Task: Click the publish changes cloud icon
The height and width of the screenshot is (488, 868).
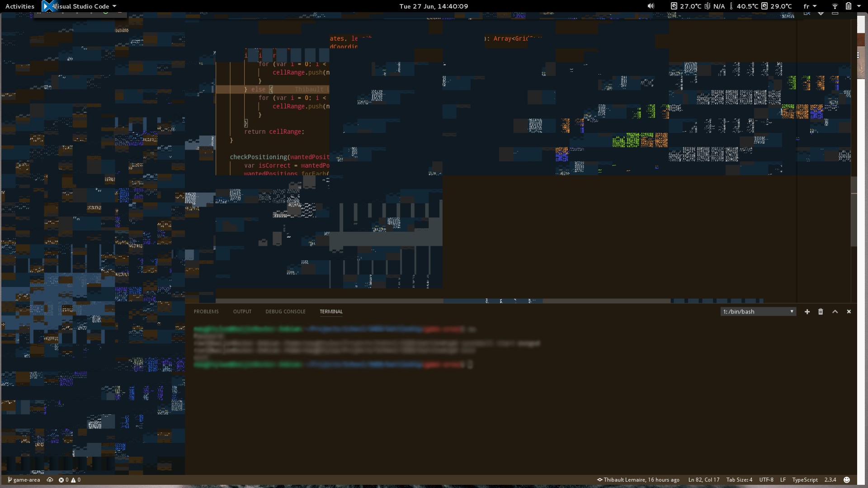Action: [50, 480]
